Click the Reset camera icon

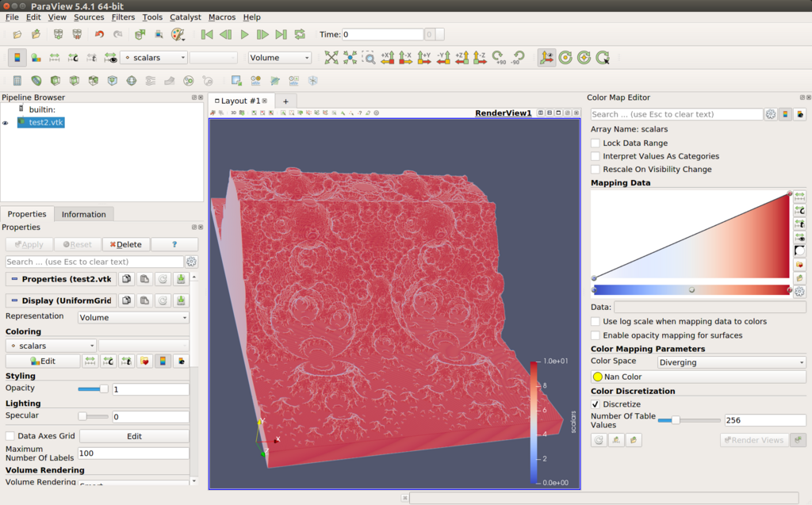click(331, 58)
